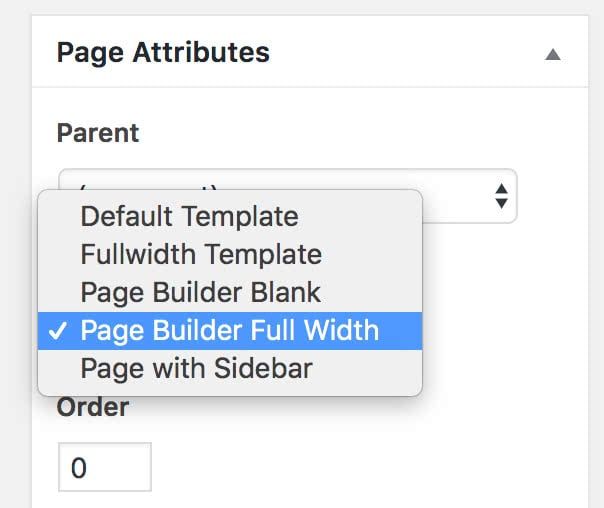Click into the Order number field
The height and width of the screenshot is (508, 604).
[104, 468]
